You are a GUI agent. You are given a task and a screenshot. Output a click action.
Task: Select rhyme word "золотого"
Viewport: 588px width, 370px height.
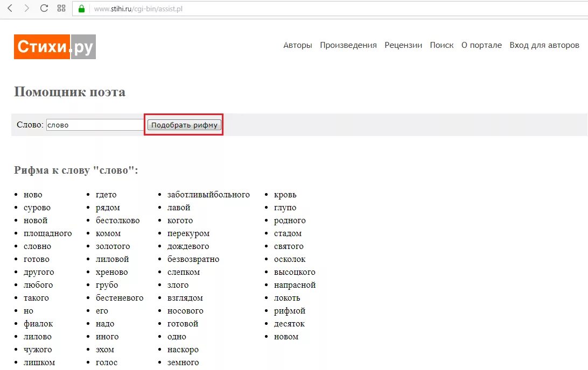(x=113, y=246)
